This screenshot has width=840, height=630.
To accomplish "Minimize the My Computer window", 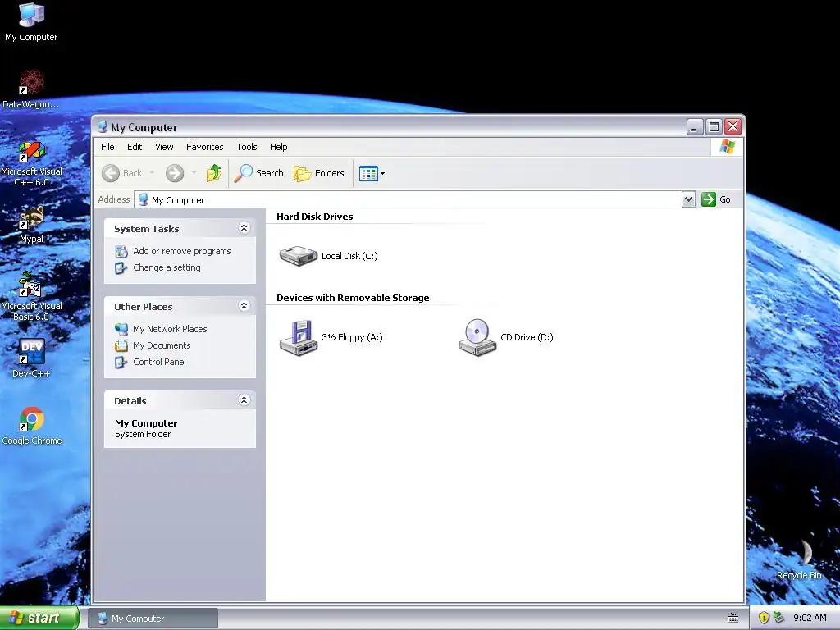I will 695,127.
